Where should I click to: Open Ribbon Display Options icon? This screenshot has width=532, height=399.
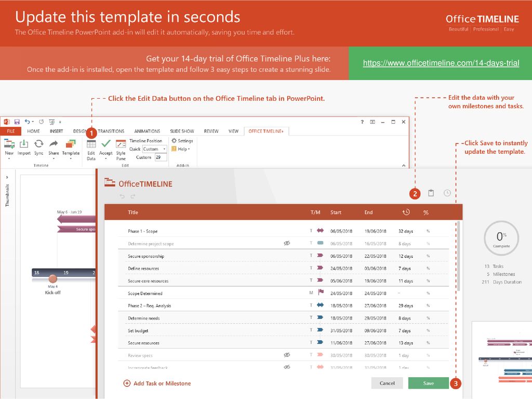pos(373,122)
